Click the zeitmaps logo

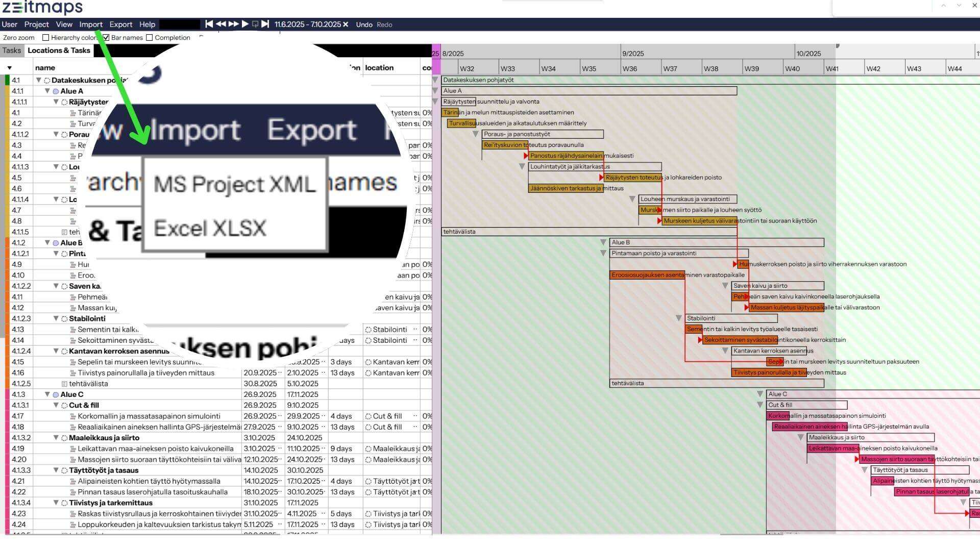42,7
